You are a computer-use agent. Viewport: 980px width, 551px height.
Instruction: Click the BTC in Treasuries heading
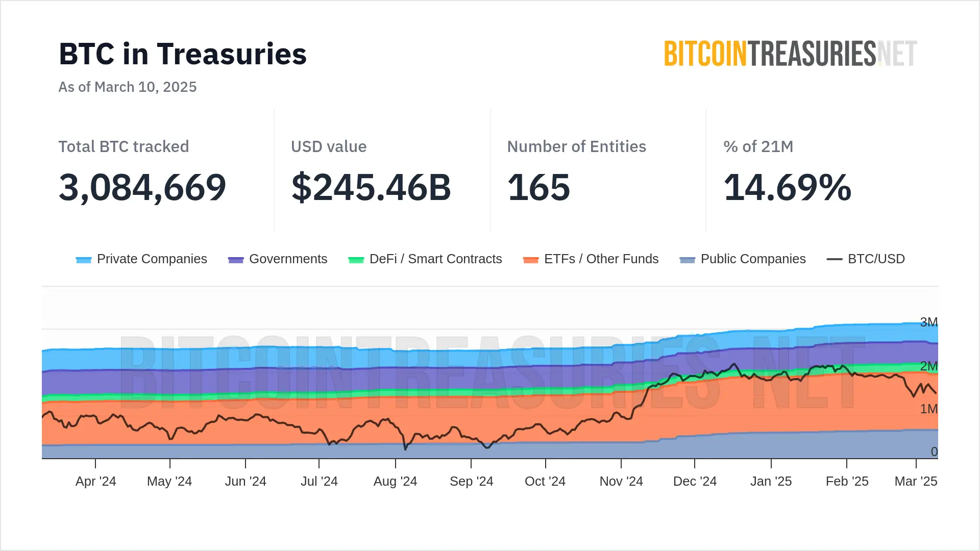coord(183,54)
